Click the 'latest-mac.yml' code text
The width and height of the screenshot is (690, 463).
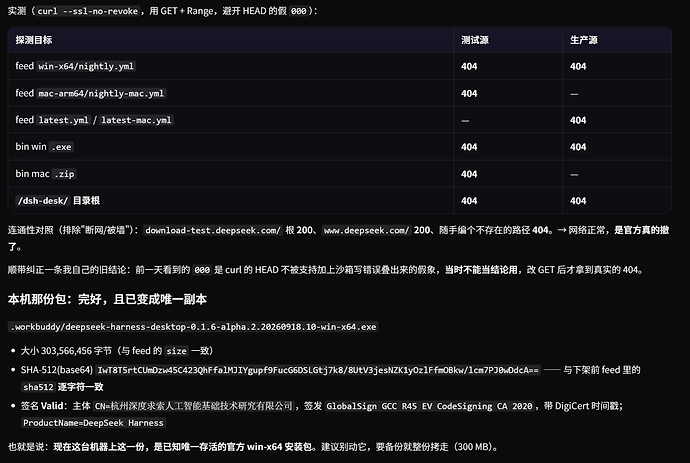(136, 120)
